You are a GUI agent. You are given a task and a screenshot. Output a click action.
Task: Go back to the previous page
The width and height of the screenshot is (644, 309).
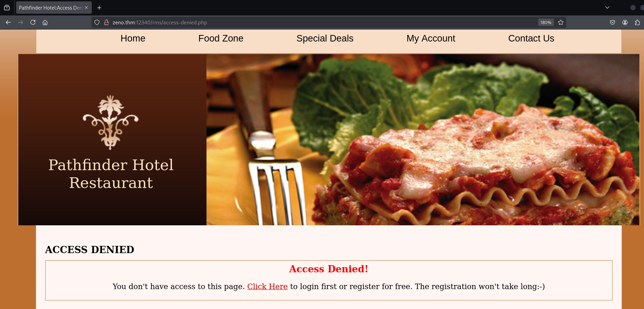pyautogui.click(x=8, y=22)
